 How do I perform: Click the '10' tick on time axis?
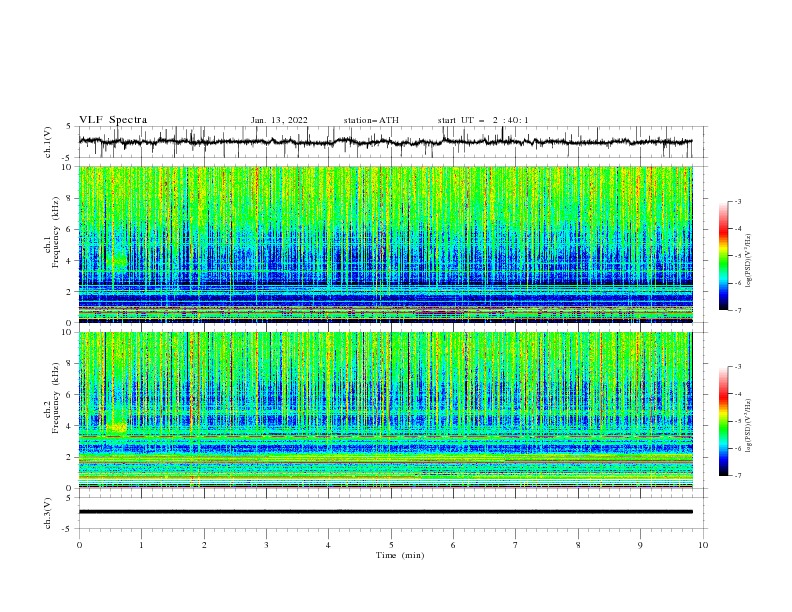703,545
